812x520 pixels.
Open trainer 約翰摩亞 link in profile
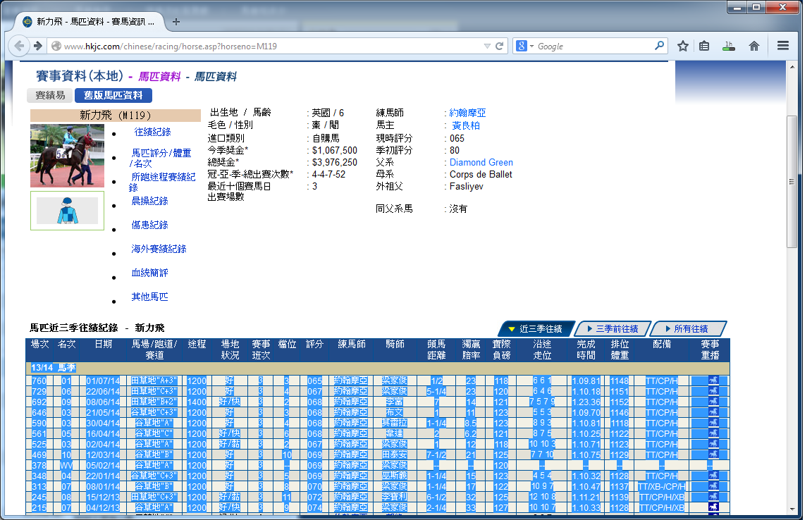coord(467,113)
